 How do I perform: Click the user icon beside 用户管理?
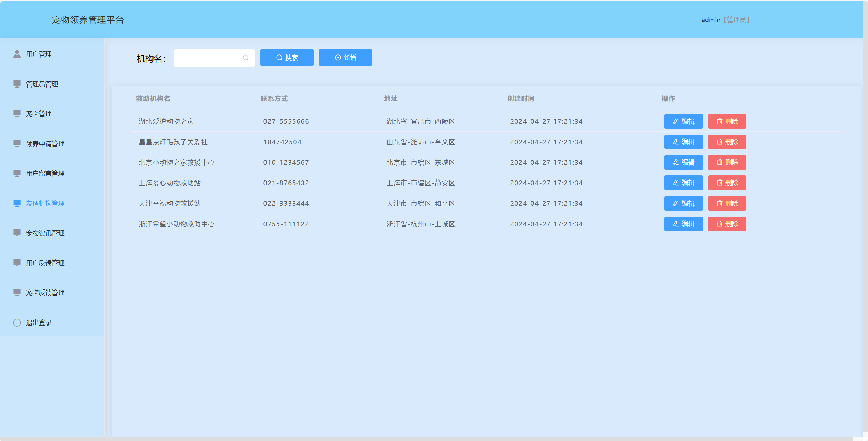[x=17, y=54]
